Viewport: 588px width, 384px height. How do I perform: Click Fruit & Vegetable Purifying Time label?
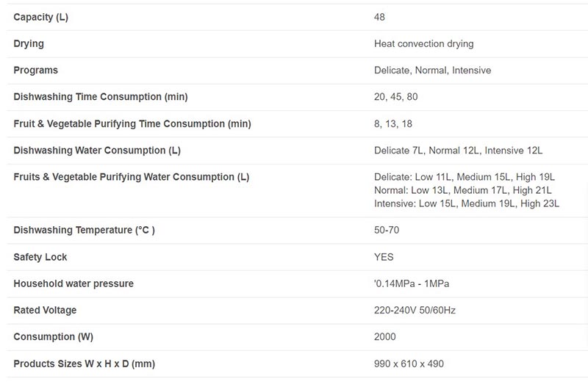pos(132,123)
